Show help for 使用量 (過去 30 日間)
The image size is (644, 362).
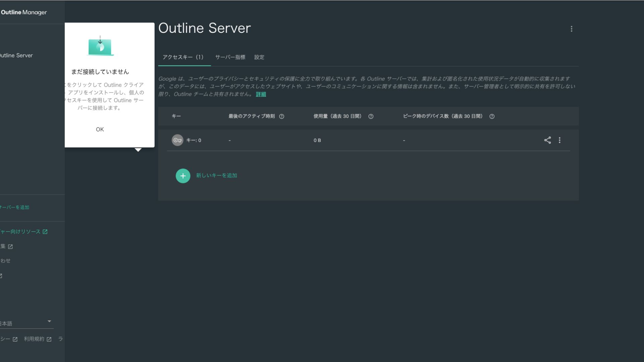(371, 116)
